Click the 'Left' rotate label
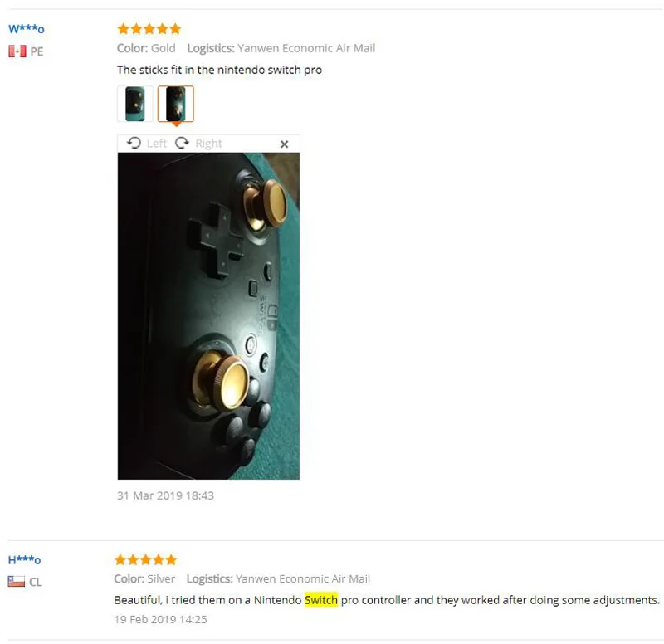The height and width of the screenshot is (644, 664). [157, 144]
